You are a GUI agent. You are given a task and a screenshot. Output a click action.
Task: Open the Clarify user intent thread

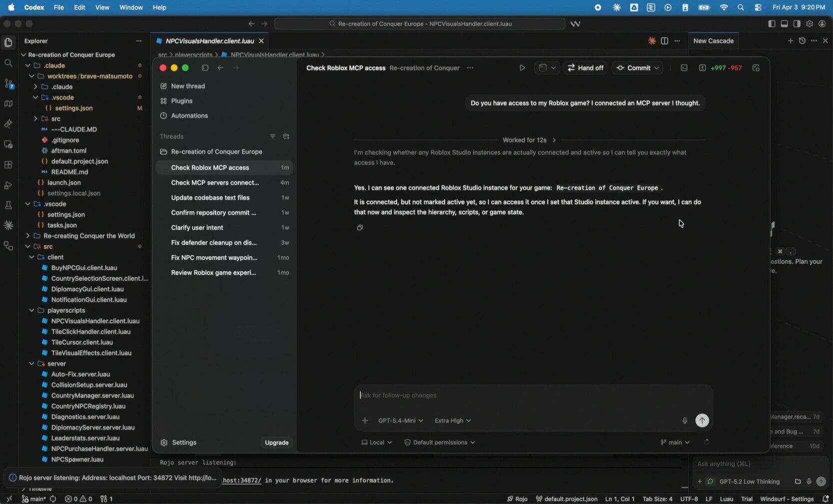pos(224,228)
